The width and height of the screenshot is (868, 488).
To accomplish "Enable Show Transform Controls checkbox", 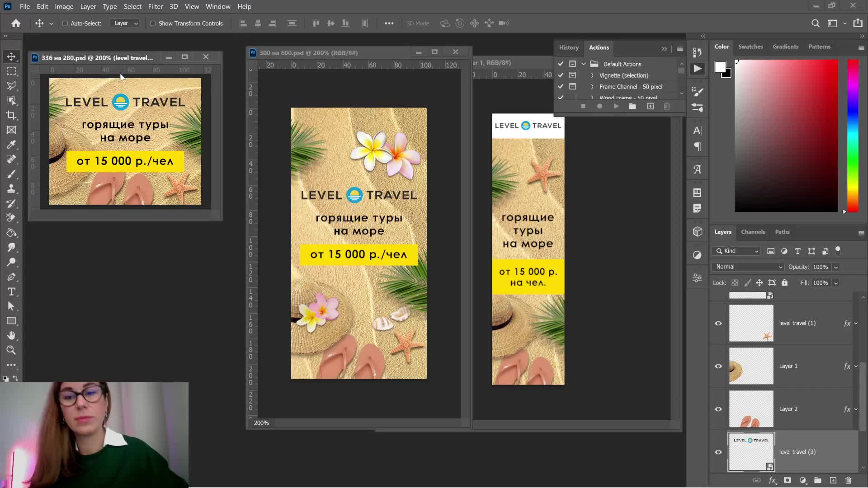I will pos(153,23).
